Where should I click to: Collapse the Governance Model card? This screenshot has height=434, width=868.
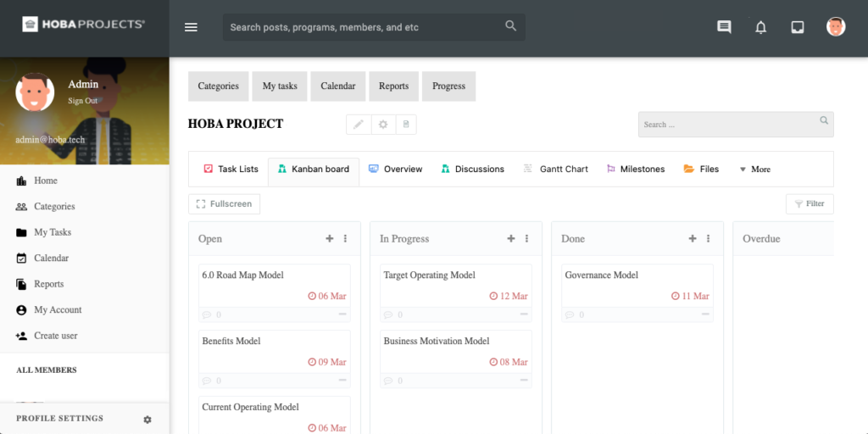705,314
